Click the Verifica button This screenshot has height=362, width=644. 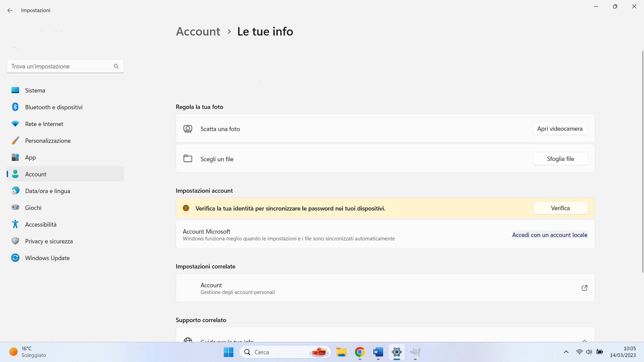click(x=560, y=208)
